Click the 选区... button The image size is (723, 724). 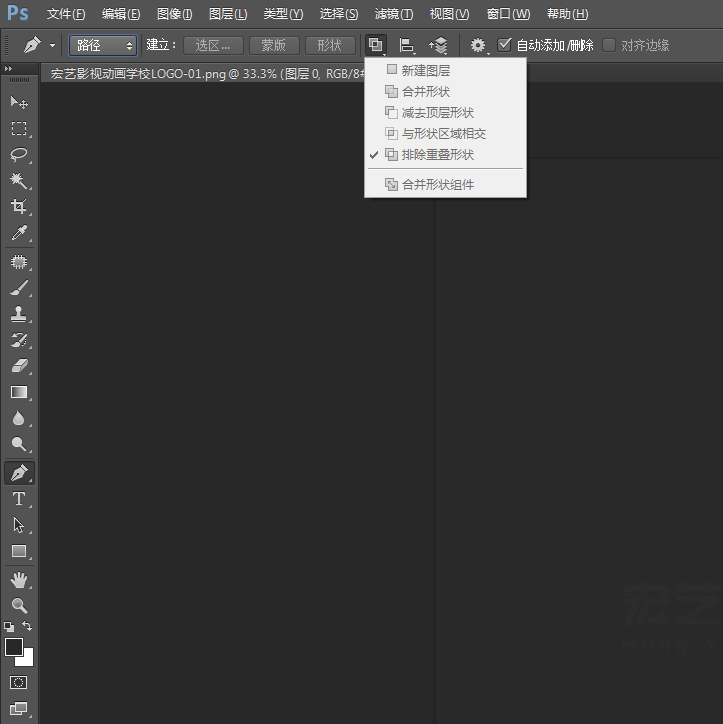click(x=213, y=45)
